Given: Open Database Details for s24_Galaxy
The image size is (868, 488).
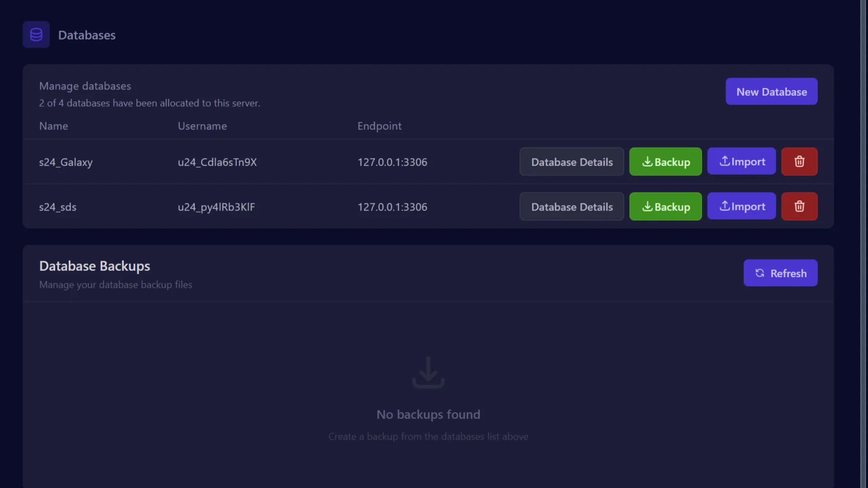Looking at the screenshot, I should tap(571, 162).
